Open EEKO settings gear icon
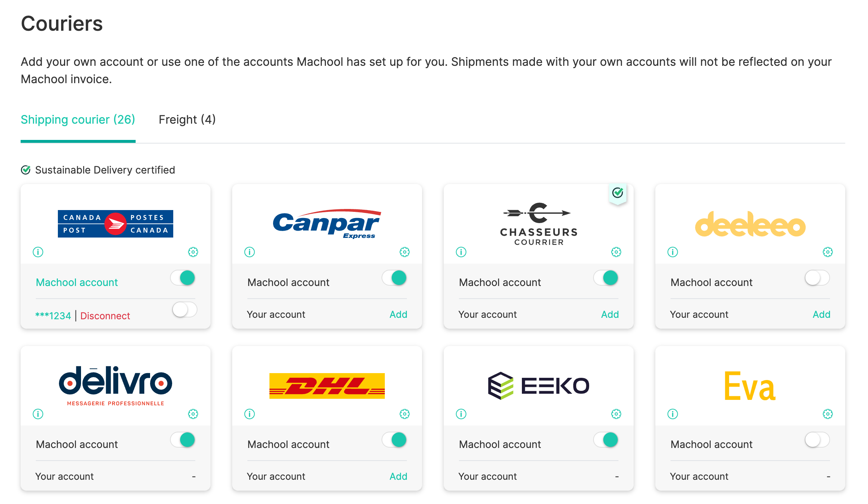The height and width of the screenshot is (504, 868). click(616, 414)
